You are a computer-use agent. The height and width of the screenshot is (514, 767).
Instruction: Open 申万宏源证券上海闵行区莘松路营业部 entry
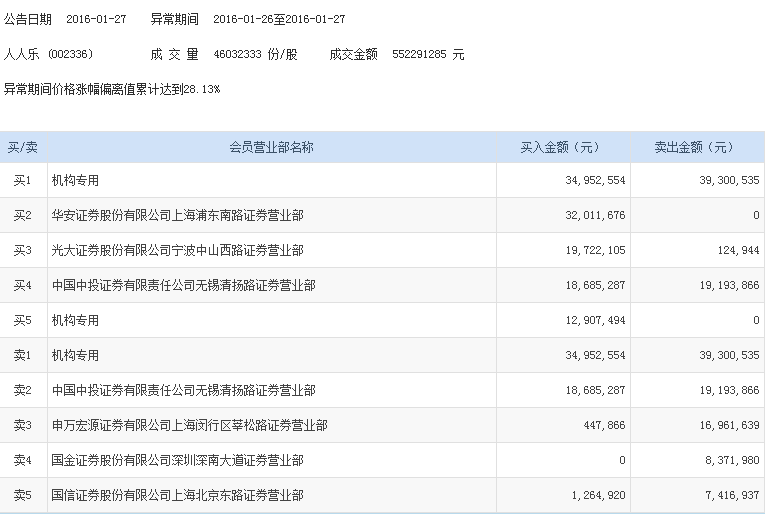(189, 425)
